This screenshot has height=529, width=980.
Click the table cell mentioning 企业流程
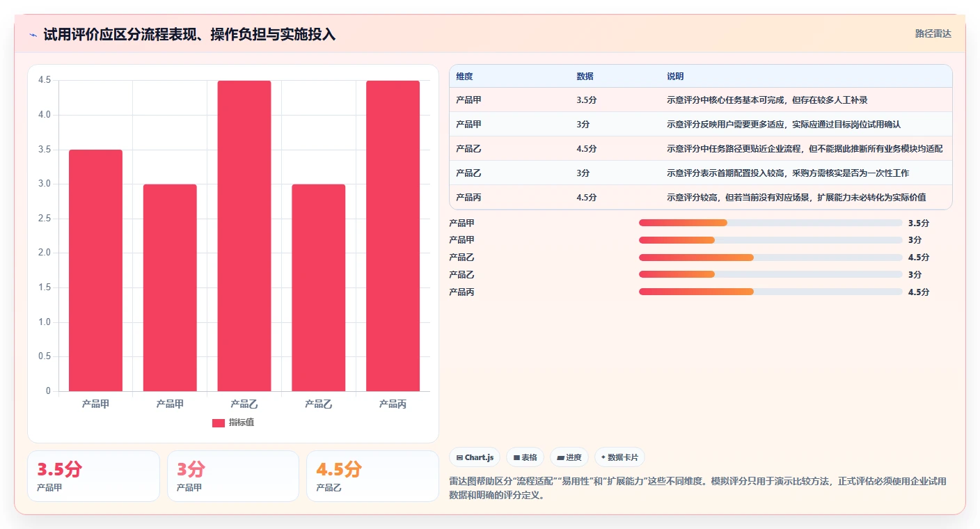click(805, 148)
